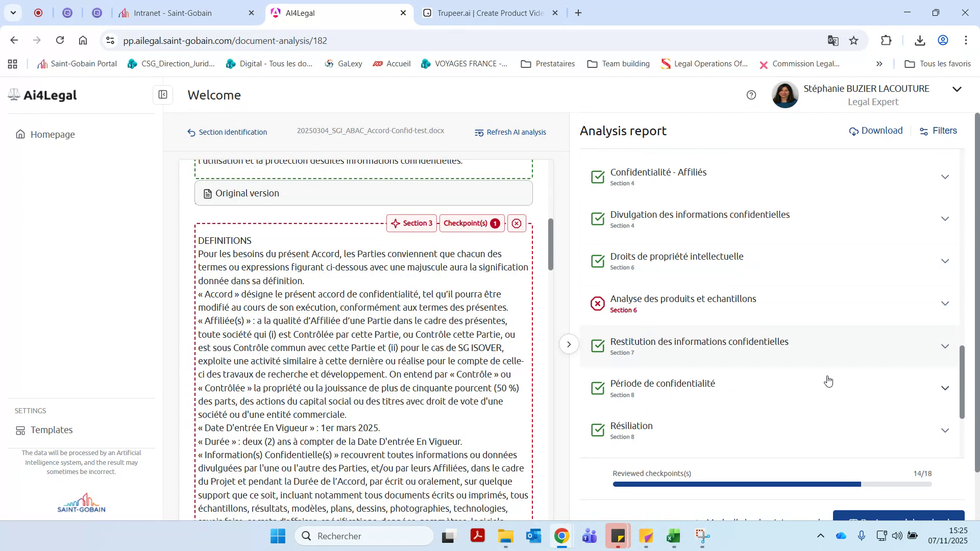Click the Rechercher search field in taskbar
This screenshot has height=551, width=980.
pos(364,536)
